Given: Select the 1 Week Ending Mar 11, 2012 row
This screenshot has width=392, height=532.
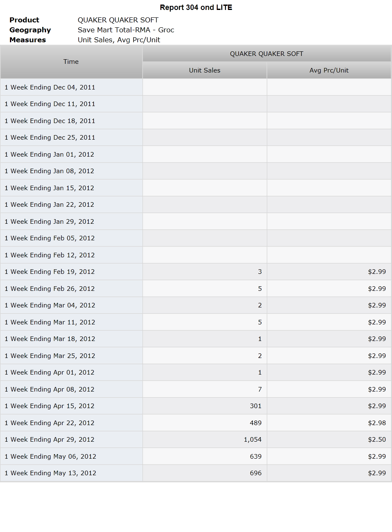Looking at the screenshot, I should click(x=196, y=322).
